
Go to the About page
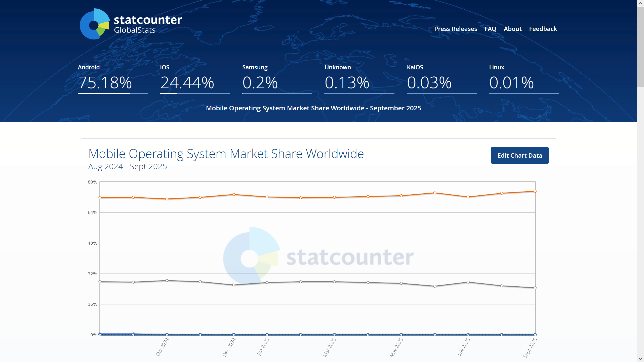click(x=512, y=29)
